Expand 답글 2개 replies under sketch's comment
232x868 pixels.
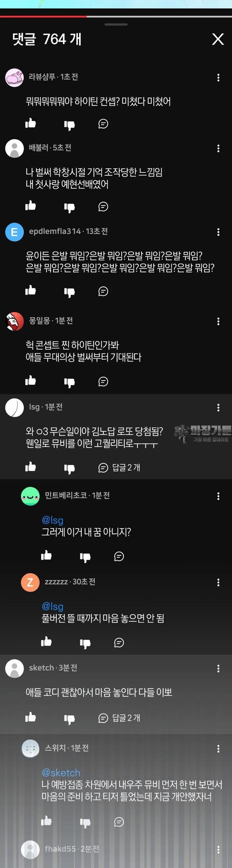click(x=119, y=718)
